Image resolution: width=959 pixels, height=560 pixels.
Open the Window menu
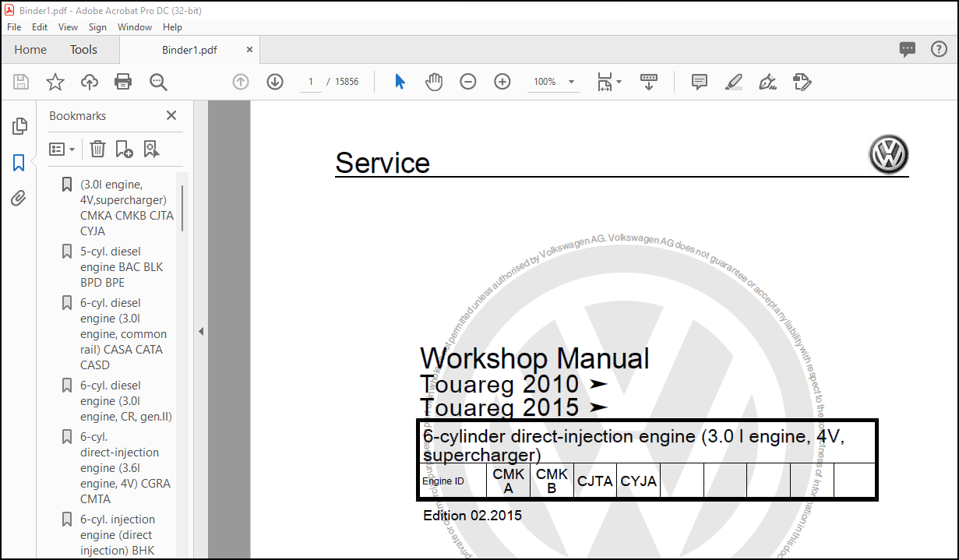[x=135, y=27]
